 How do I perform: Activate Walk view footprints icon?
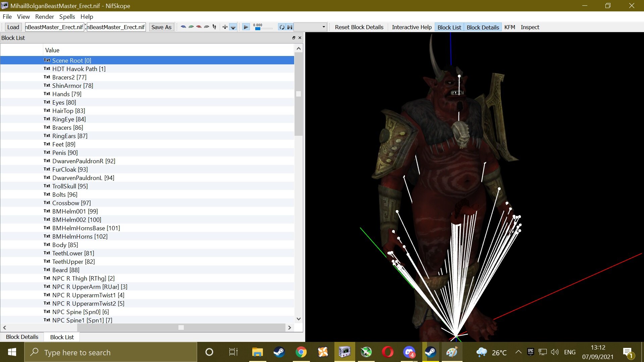[x=214, y=27]
